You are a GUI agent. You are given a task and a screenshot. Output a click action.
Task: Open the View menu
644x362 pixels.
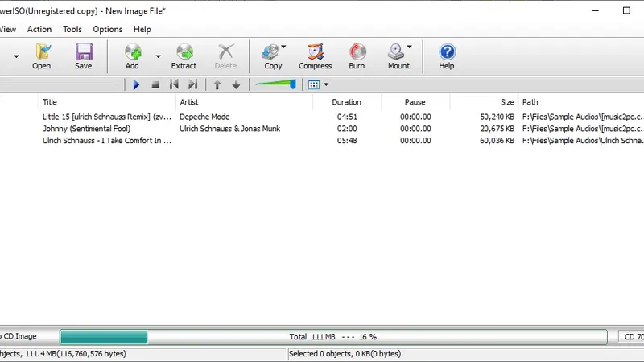pyautogui.click(x=8, y=29)
